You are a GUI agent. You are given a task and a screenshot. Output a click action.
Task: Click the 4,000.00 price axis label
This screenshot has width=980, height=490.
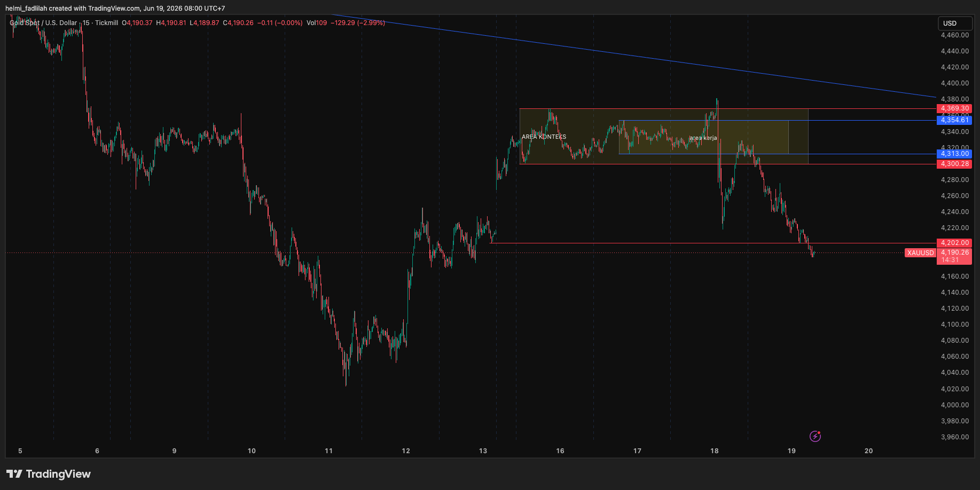(954, 405)
